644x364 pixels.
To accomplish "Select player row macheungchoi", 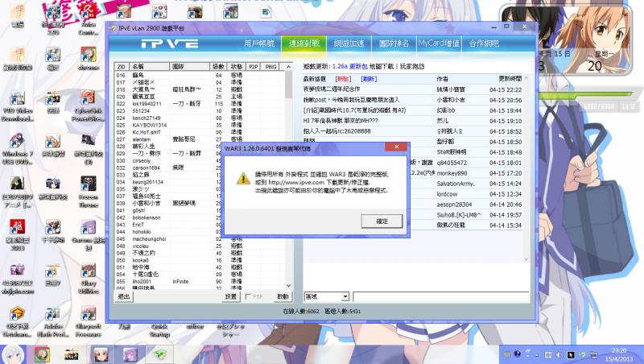I will click(x=199, y=239).
